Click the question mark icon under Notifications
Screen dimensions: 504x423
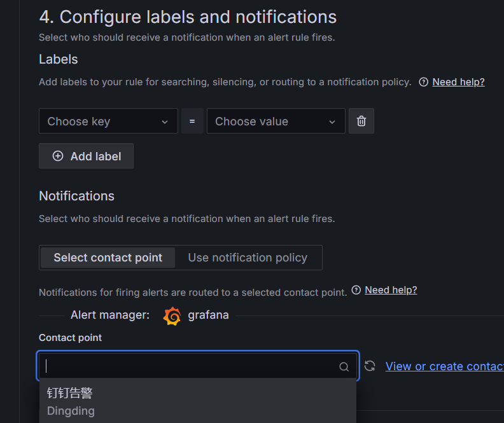click(x=356, y=290)
